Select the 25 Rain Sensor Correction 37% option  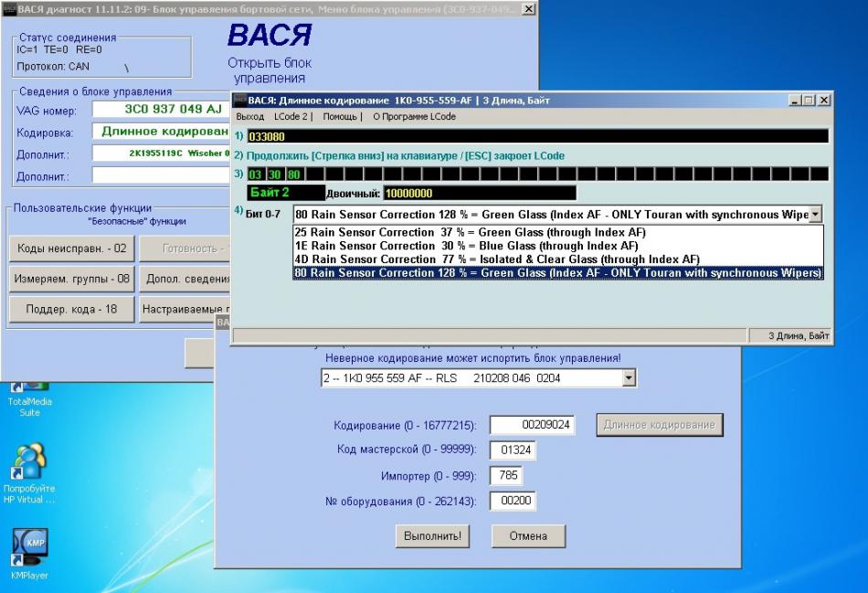(x=470, y=232)
